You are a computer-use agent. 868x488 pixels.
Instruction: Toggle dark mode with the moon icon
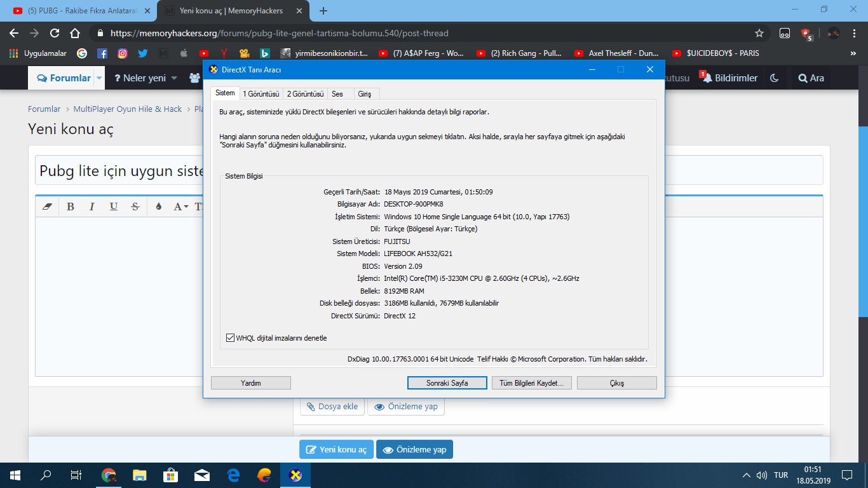click(774, 78)
